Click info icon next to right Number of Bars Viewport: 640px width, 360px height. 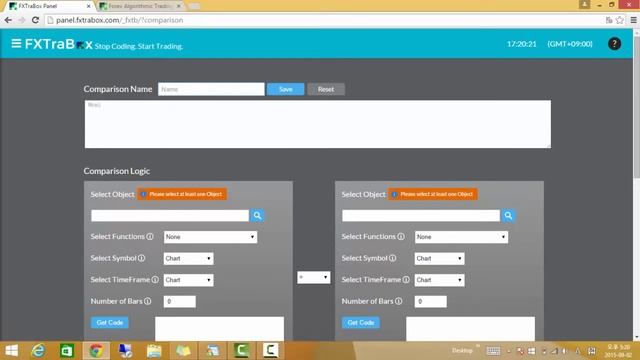point(399,301)
